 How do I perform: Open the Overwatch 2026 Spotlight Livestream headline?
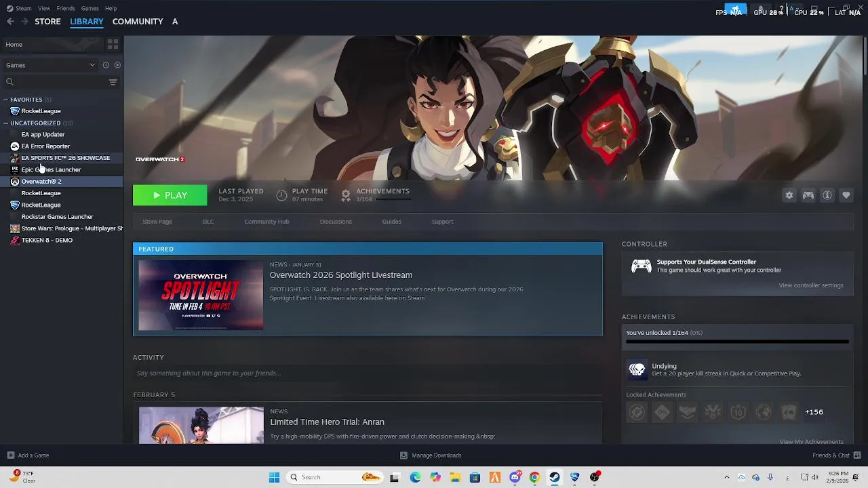341,275
